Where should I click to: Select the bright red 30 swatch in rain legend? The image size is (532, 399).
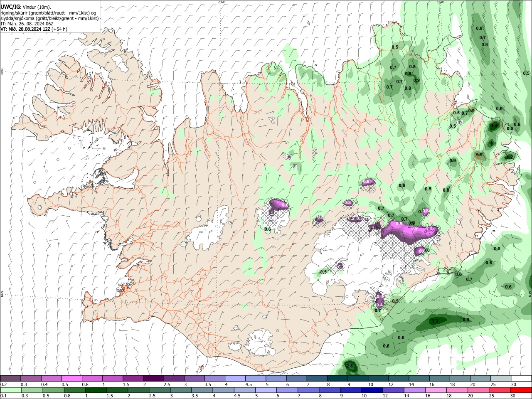(x=520, y=390)
